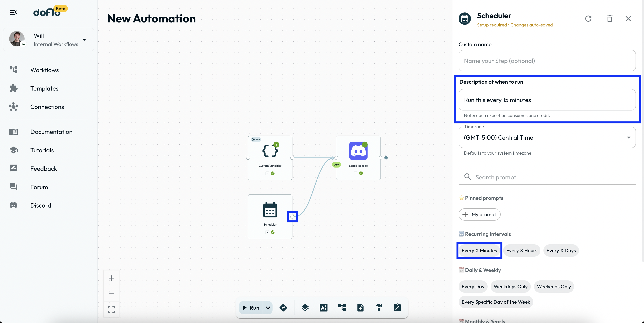Collapse the sidebar with the menu icon

tap(13, 12)
